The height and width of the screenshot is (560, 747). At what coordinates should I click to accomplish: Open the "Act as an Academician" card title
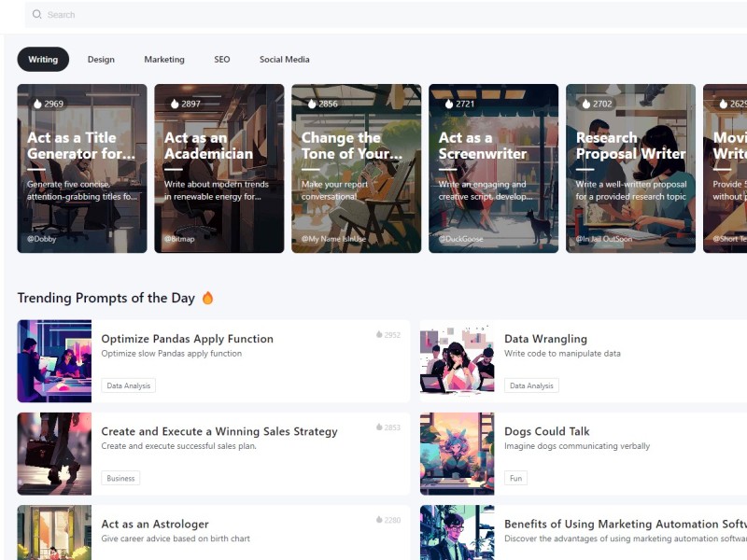pos(208,146)
